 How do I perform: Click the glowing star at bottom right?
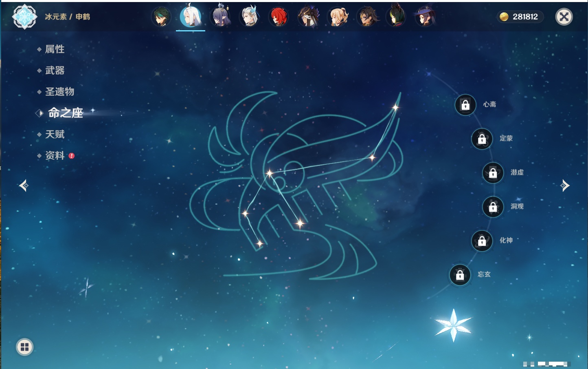pyautogui.click(x=453, y=325)
